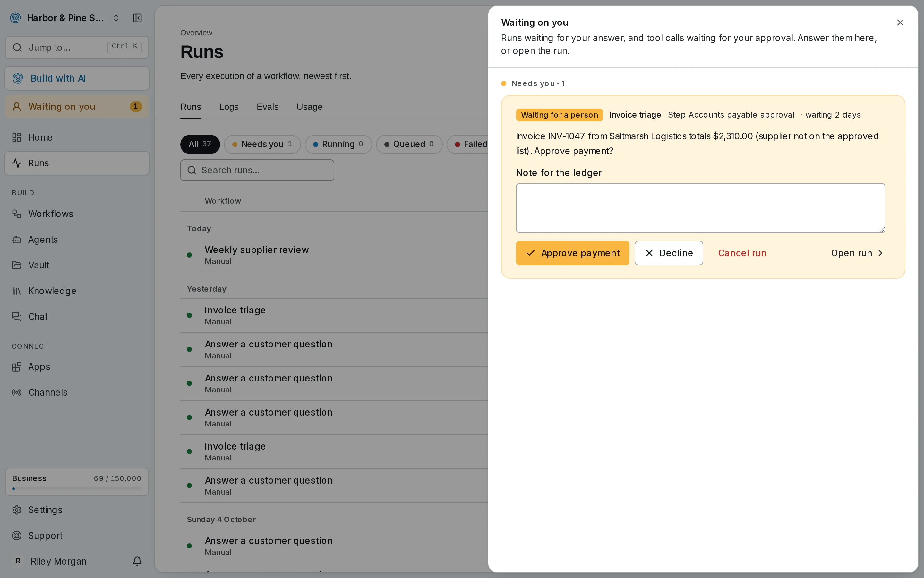The width and height of the screenshot is (924, 578).
Task: Click the Cancel run link
Action: 742,253
